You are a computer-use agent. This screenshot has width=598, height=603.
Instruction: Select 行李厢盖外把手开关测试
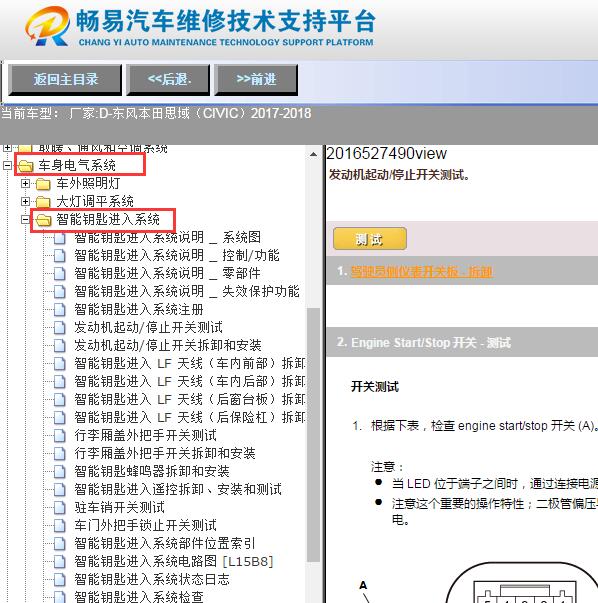[x=145, y=435]
